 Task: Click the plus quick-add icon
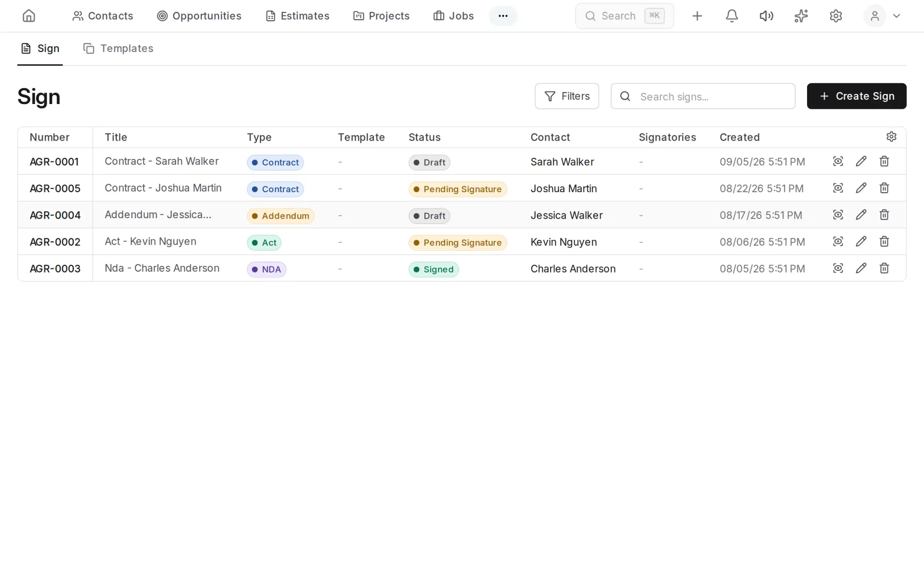click(x=697, y=16)
